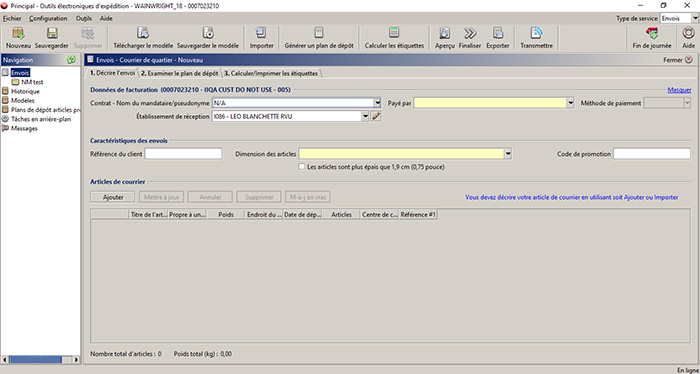Image resolution: width=700 pixels, height=374 pixels.
Task: Expand the Payé par dropdown
Action: pyautogui.click(x=570, y=103)
